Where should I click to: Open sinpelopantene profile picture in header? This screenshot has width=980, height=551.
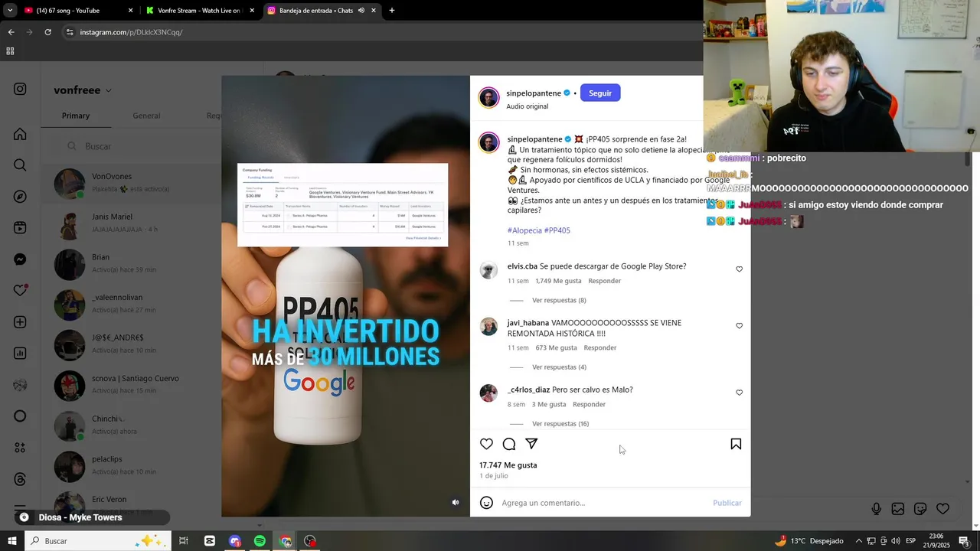pyautogui.click(x=488, y=98)
